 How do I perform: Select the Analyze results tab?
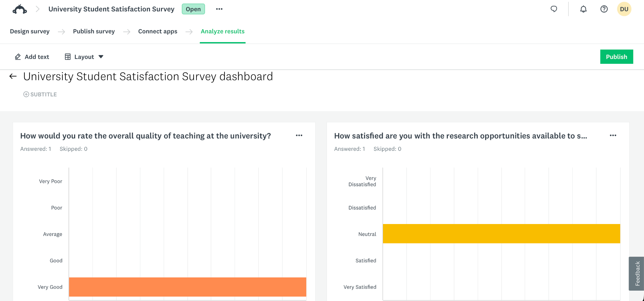coord(223,31)
